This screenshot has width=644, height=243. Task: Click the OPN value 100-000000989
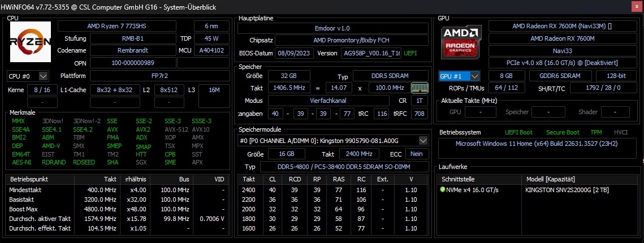click(x=133, y=63)
